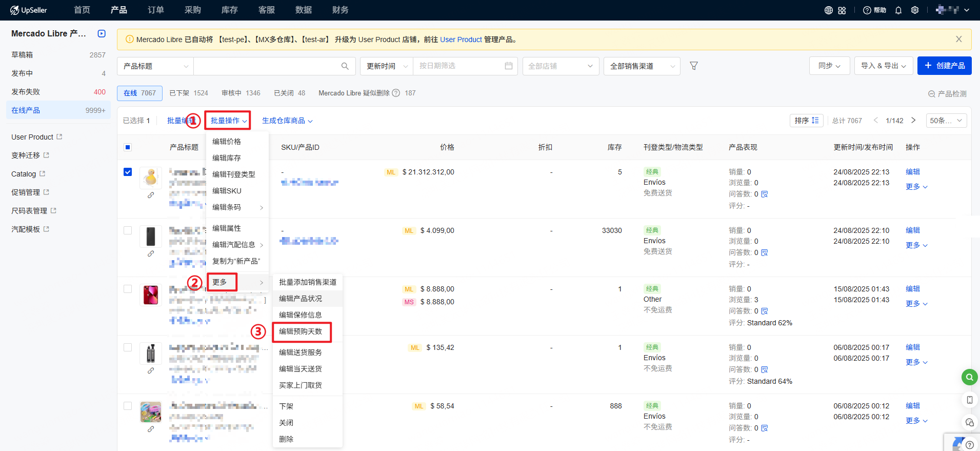The image size is (980, 451).
Task: Dismiss the yellow notice banner
Action: pos(958,40)
